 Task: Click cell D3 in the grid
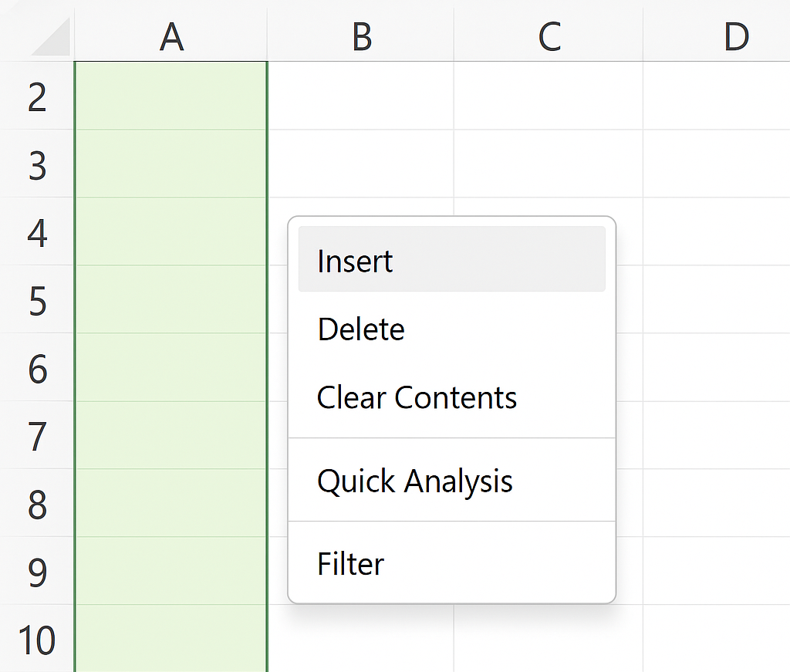click(717, 164)
